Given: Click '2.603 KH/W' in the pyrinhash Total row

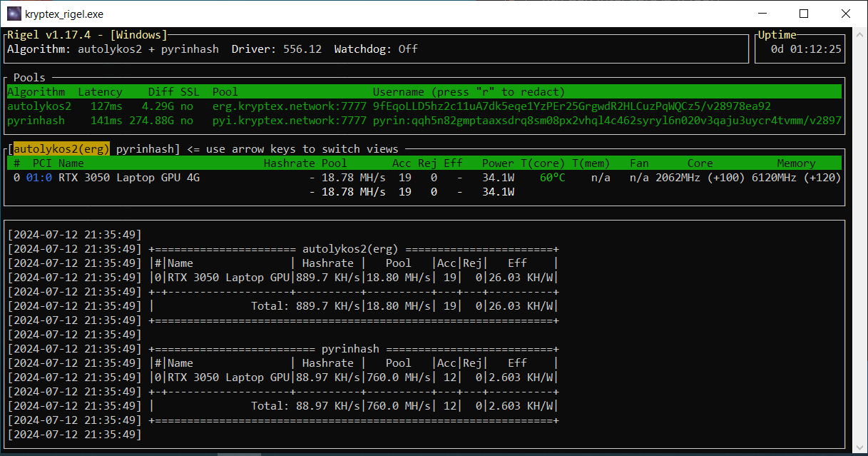Looking at the screenshot, I should (521, 406).
